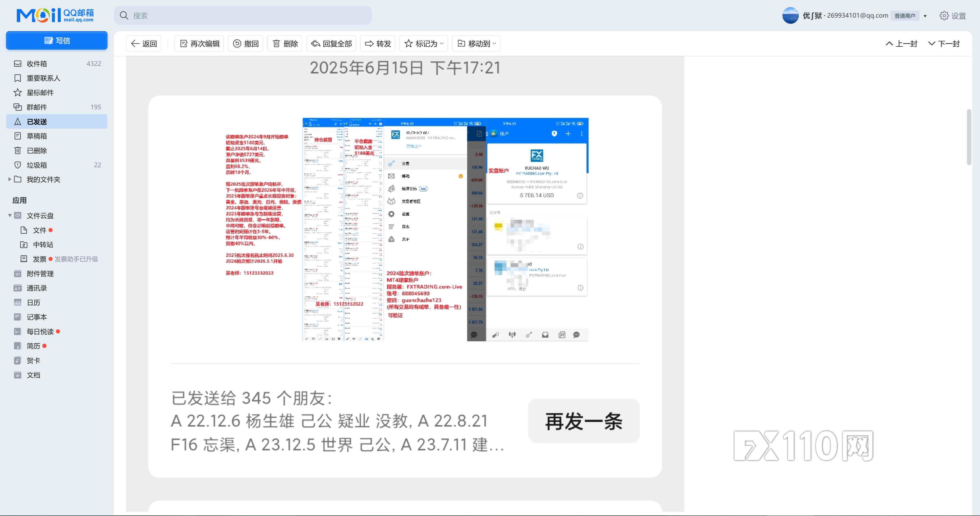Click the Starred Mail star icon
This screenshot has height=516, width=980.
click(x=18, y=92)
